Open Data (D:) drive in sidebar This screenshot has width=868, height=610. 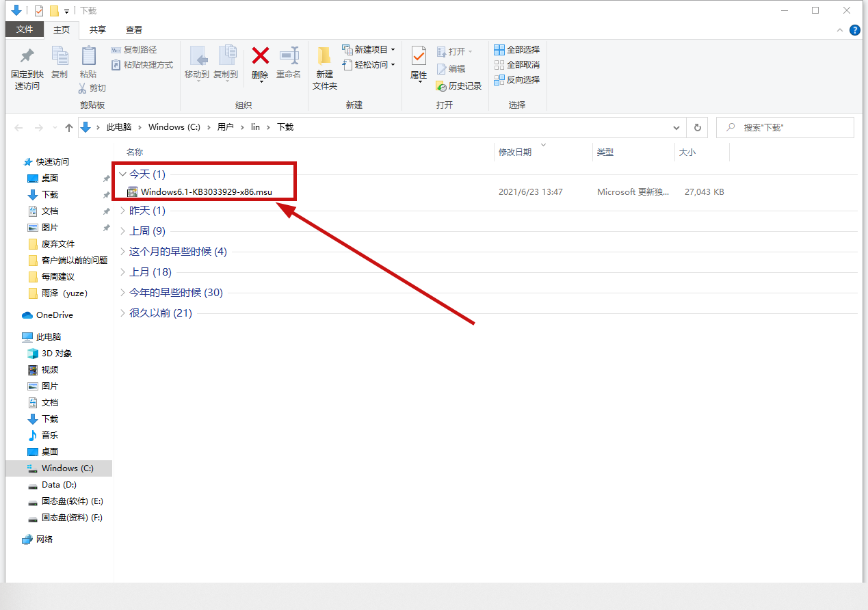(x=59, y=485)
